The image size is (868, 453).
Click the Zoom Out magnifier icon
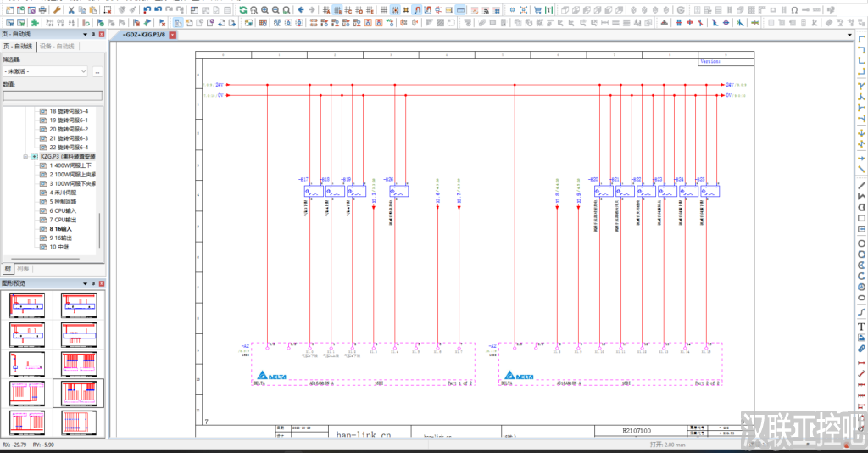click(275, 10)
